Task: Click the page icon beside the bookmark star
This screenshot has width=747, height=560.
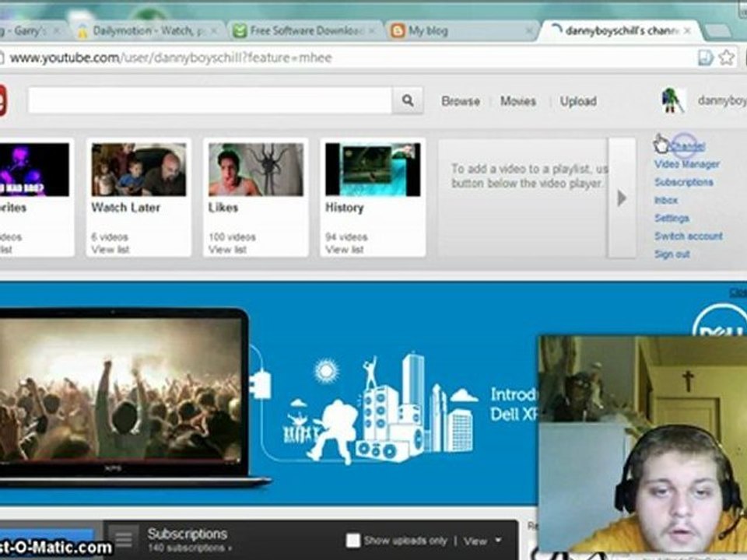Action: pos(705,58)
